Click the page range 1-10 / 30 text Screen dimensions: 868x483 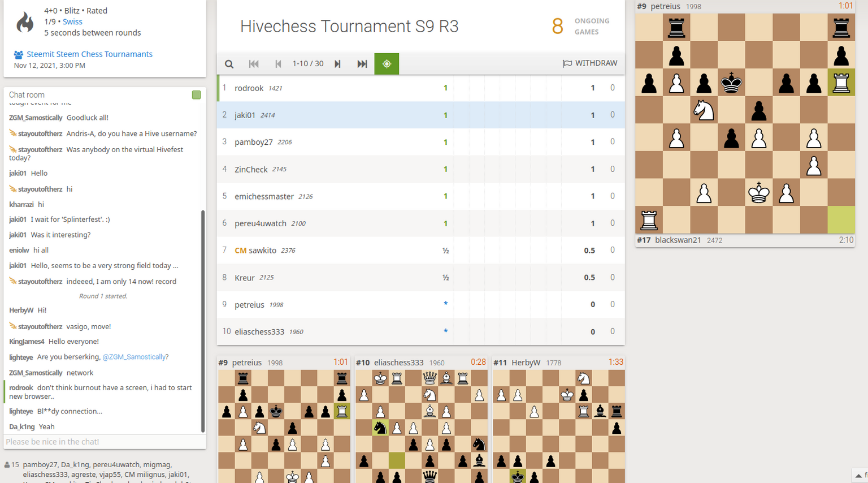tap(308, 64)
